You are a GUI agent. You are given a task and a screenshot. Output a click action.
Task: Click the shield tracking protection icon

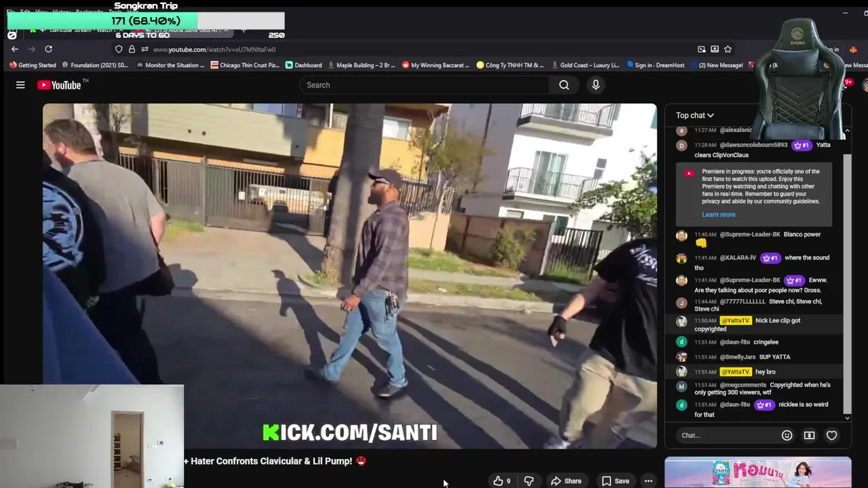pyautogui.click(x=119, y=49)
